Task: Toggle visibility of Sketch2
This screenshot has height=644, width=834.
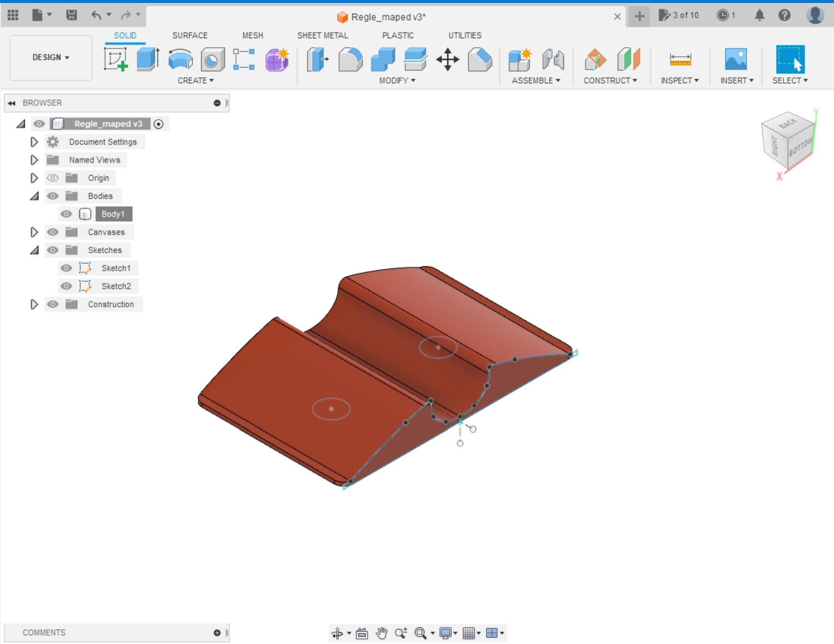Action: point(66,286)
